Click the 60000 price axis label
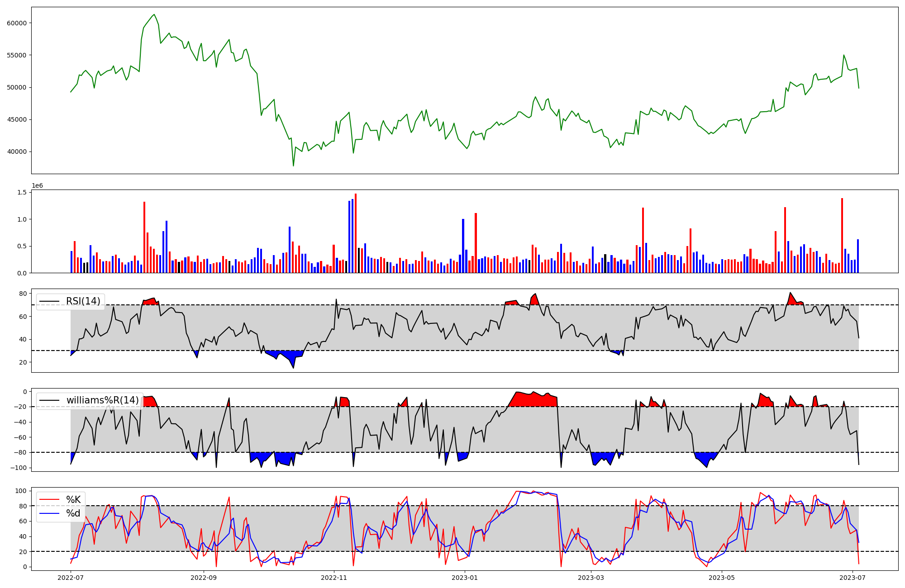Viewport: 905px width, 588px height. 17,23
